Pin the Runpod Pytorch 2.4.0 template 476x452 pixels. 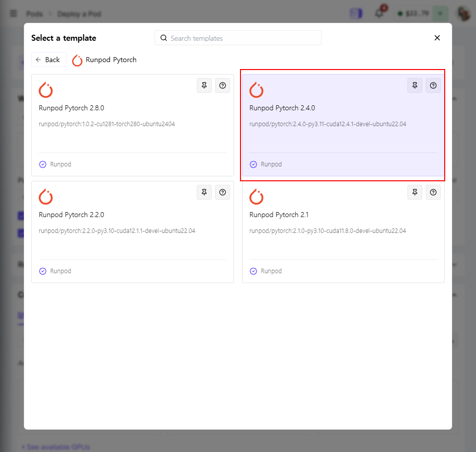tap(415, 85)
